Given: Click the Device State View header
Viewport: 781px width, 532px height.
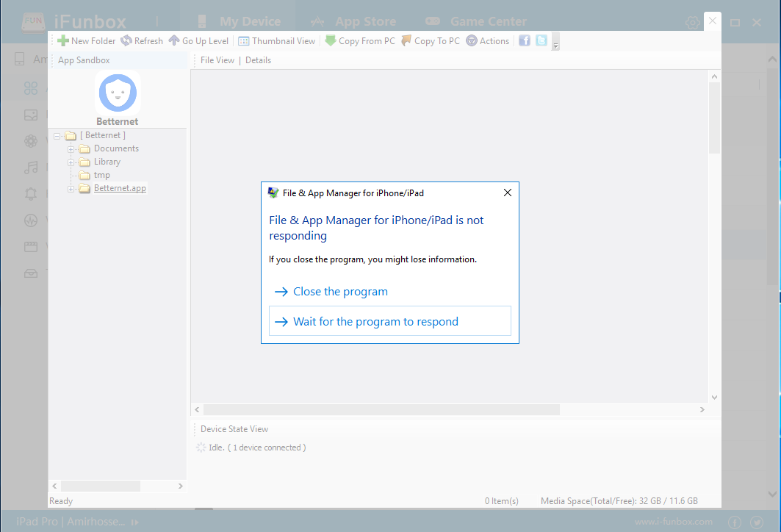Looking at the screenshot, I should tap(234, 429).
